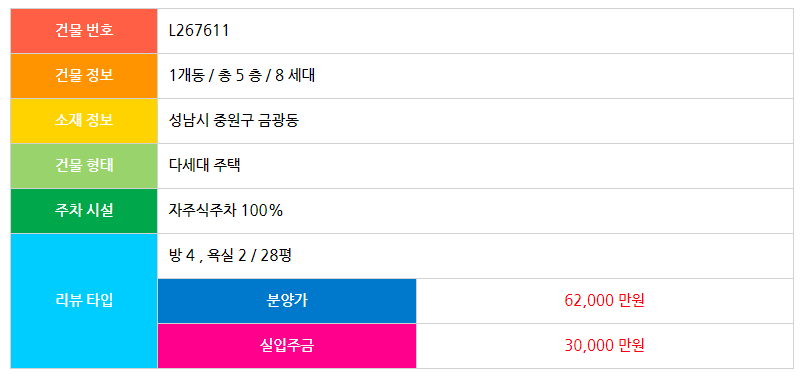The image size is (805, 379).
Task: Click the red amount 30,000 만원
Action: coord(604,346)
